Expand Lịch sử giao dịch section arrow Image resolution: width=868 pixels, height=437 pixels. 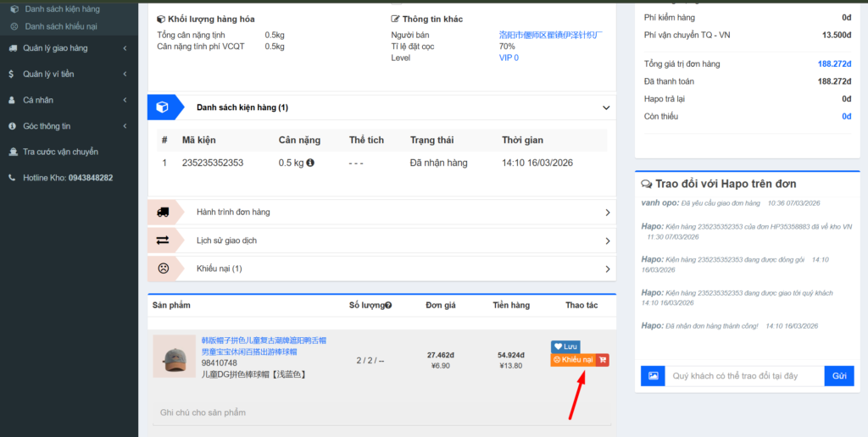(x=607, y=241)
